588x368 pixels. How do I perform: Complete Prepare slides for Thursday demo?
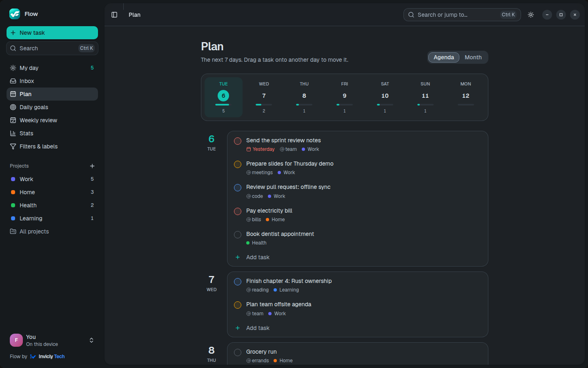[238, 164]
